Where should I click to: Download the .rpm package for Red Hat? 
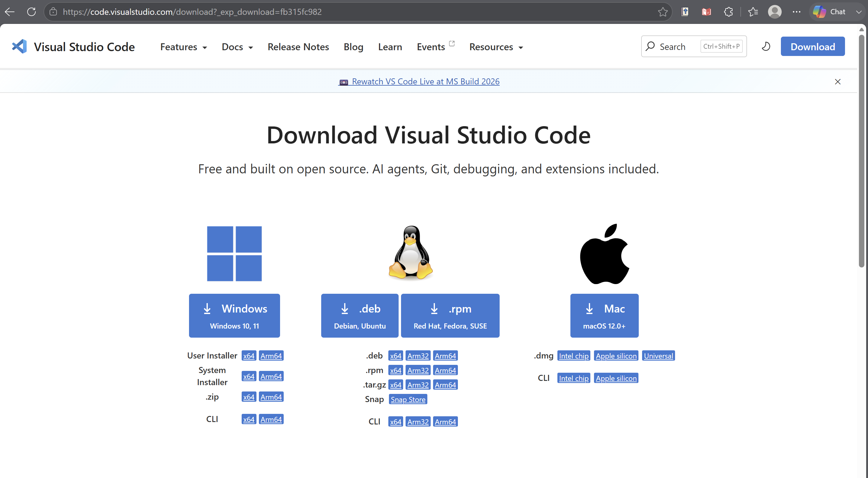(x=450, y=316)
